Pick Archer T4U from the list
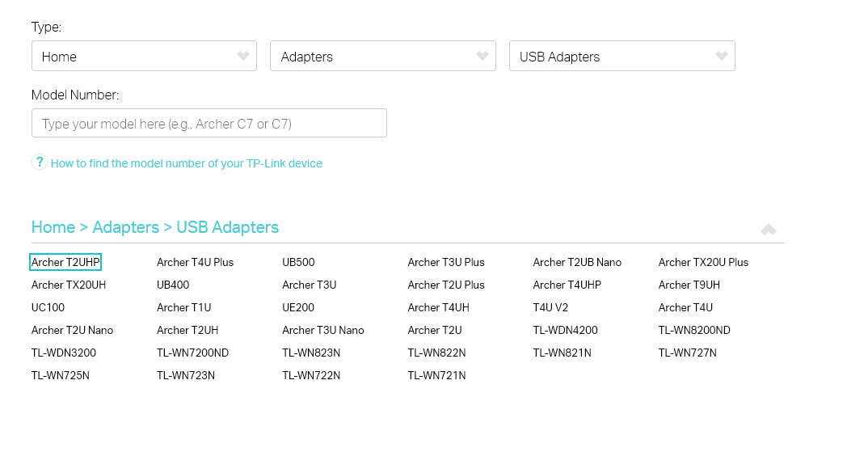The image size is (868, 452). pyautogui.click(x=685, y=307)
